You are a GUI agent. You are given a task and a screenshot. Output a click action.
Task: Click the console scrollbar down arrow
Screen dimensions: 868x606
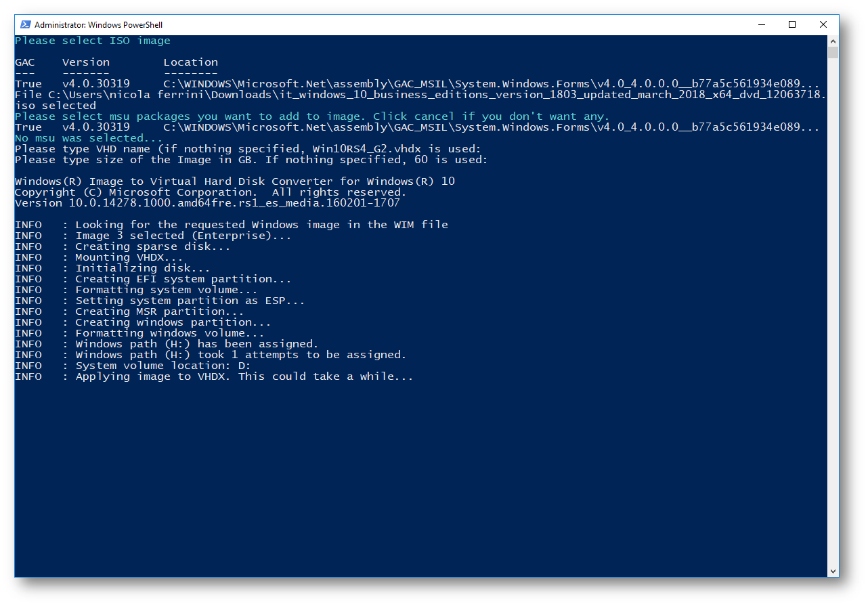(833, 571)
